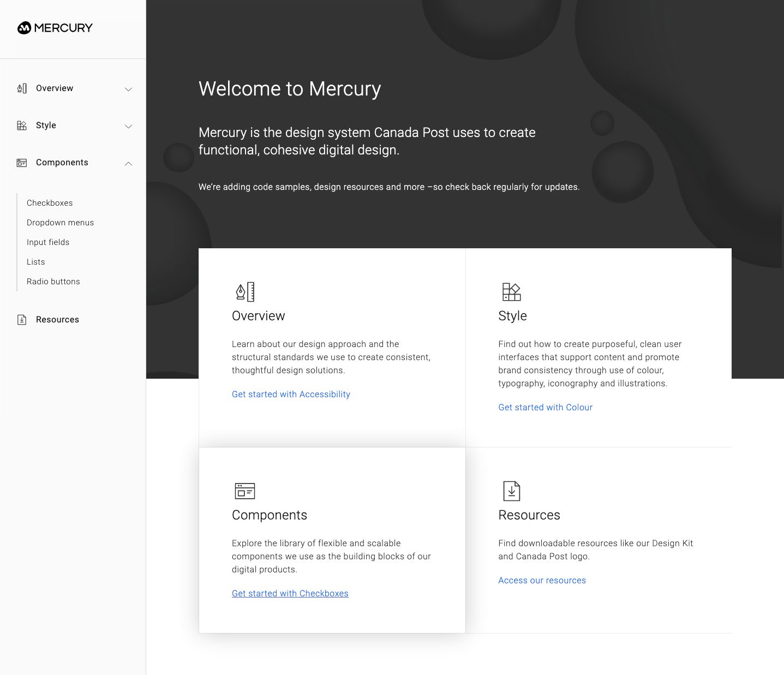Select Radio buttons in the sidebar

point(53,282)
